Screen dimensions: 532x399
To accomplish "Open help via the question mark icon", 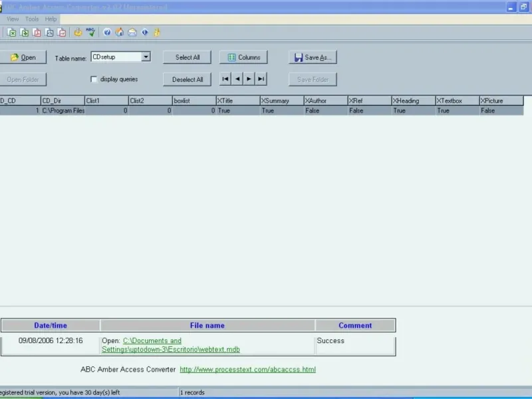I will 107,32.
